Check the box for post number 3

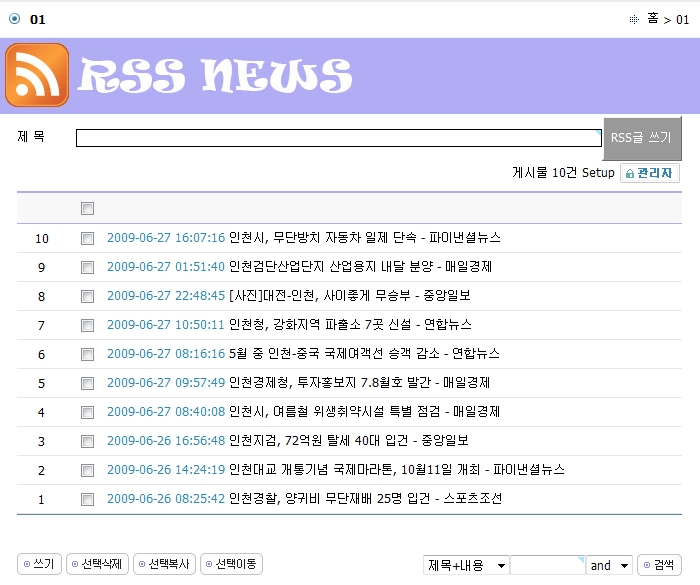tap(88, 441)
